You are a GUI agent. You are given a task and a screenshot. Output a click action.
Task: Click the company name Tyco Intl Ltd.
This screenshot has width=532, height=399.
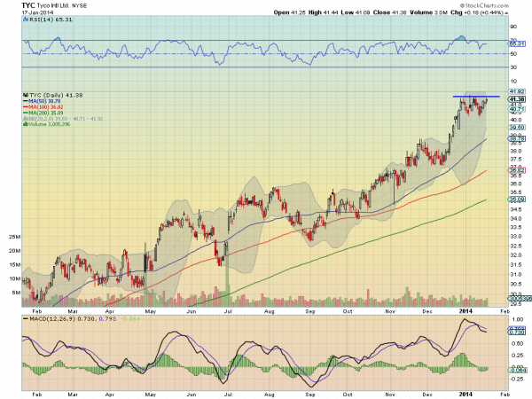53,6
